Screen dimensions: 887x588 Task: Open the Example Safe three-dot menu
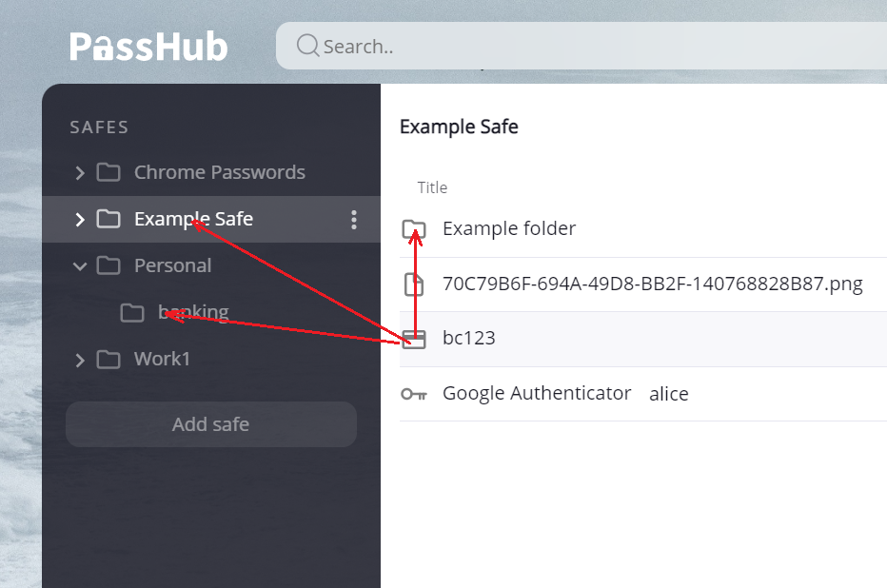pyautogui.click(x=353, y=220)
